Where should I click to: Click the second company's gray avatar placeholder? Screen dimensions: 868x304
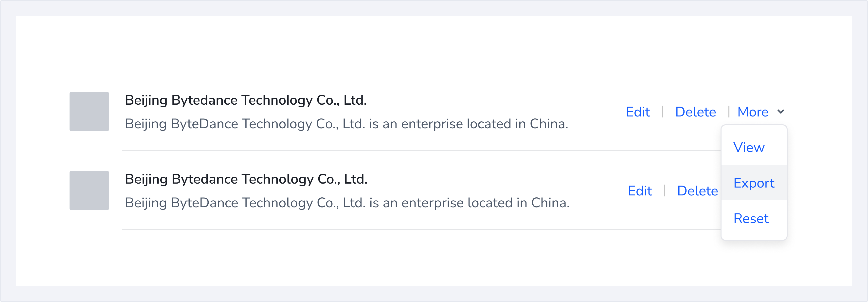click(x=89, y=190)
